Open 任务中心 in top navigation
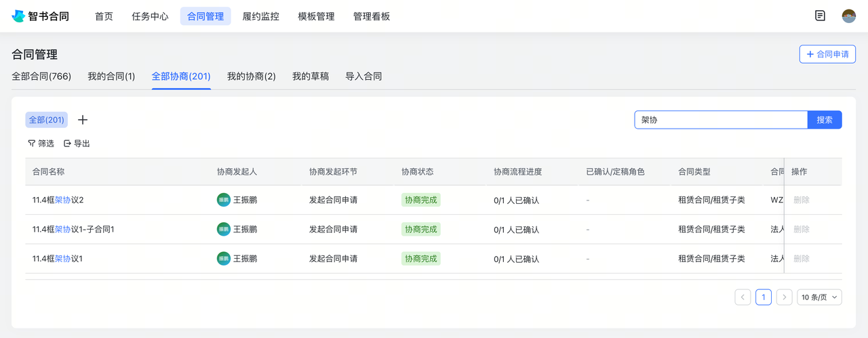The width and height of the screenshot is (868, 338). pos(150,16)
